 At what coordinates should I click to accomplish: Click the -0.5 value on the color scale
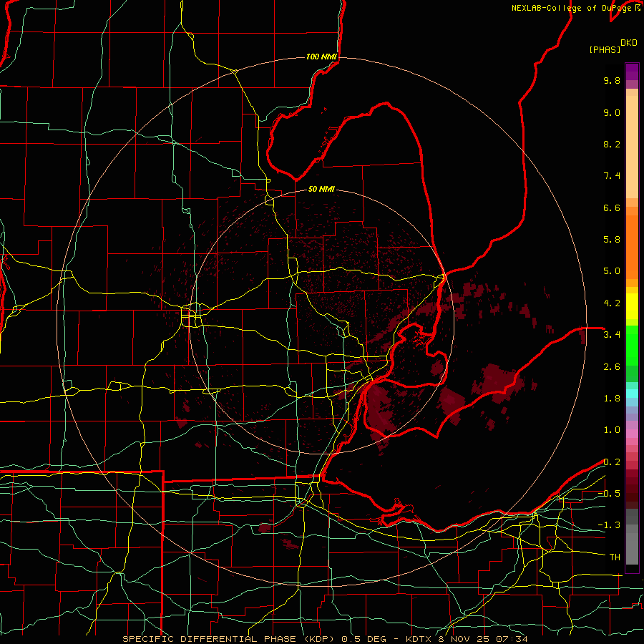pyautogui.click(x=609, y=494)
